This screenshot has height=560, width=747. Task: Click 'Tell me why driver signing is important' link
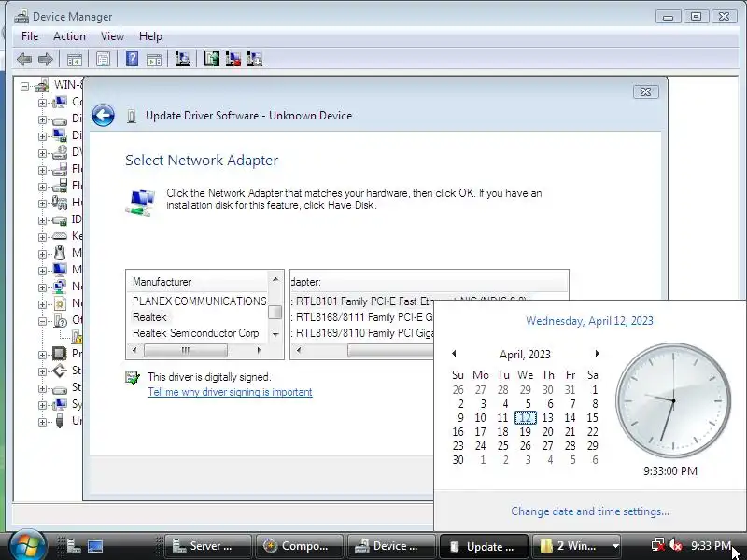pos(230,392)
